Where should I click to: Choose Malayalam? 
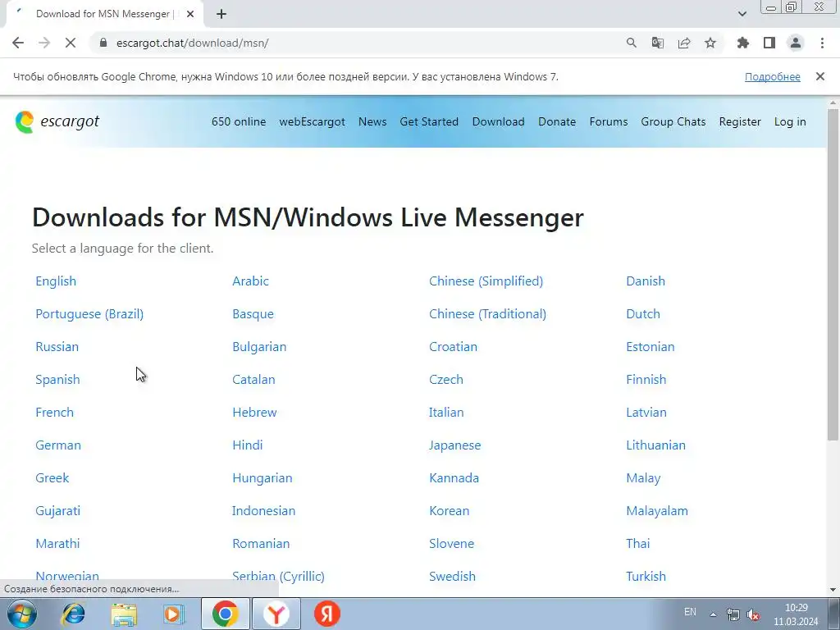tap(657, 510)
